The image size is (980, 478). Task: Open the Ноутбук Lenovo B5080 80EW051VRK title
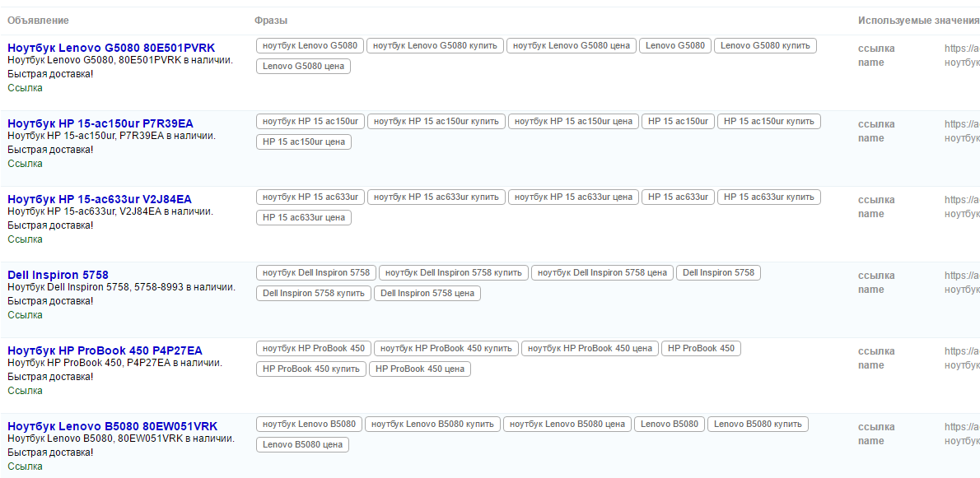[113, 426]
